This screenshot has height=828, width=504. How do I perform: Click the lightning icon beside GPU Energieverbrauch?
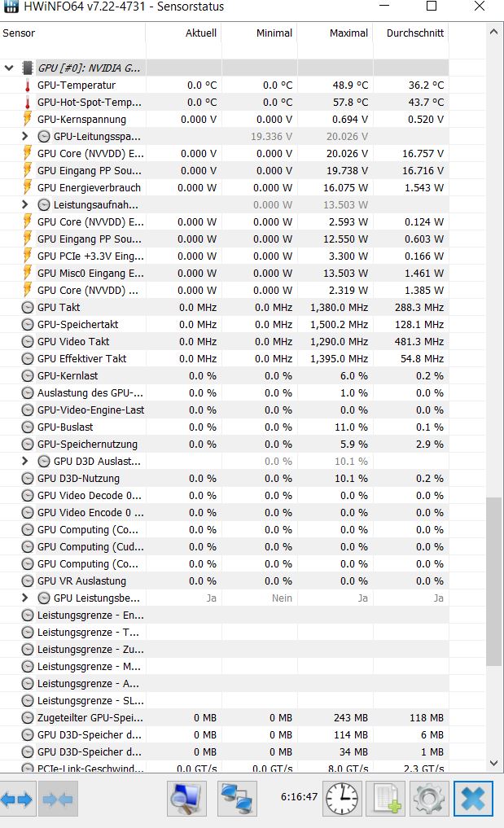(x=28, y=187)
